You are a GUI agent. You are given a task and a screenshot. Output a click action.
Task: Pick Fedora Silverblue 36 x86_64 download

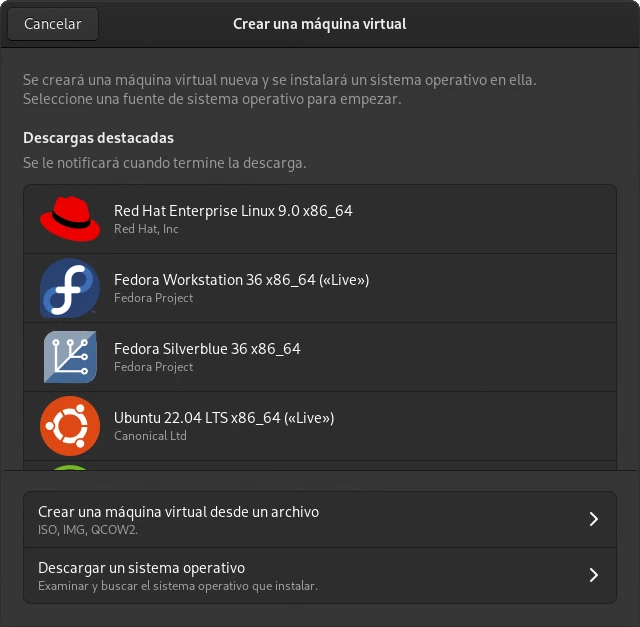tap(207, 349)
